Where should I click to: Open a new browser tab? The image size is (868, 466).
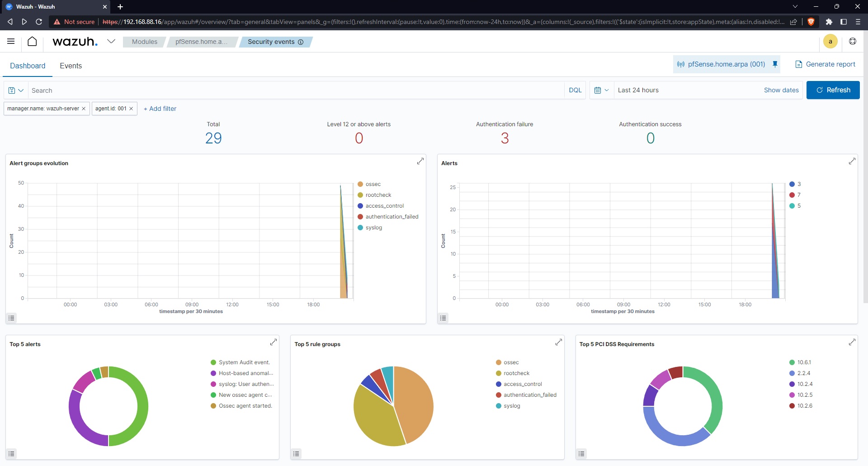tap(120, 7)
